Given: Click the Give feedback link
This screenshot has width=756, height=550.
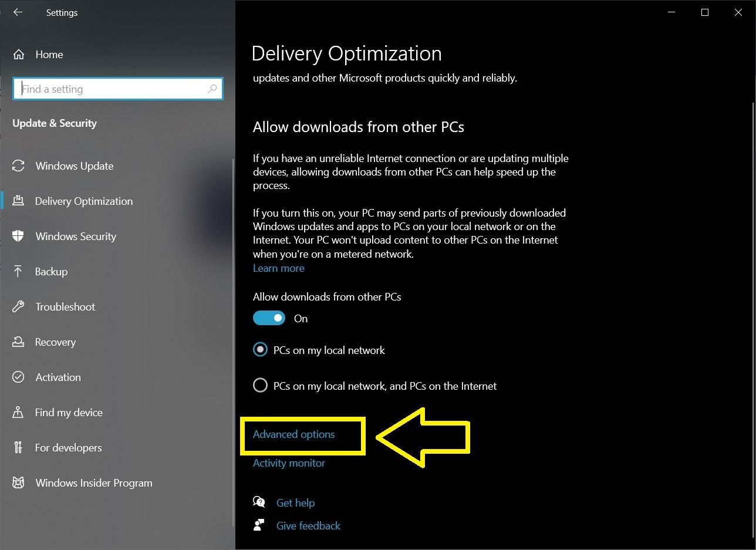Looking at the screenshot, I should point(308,525).
